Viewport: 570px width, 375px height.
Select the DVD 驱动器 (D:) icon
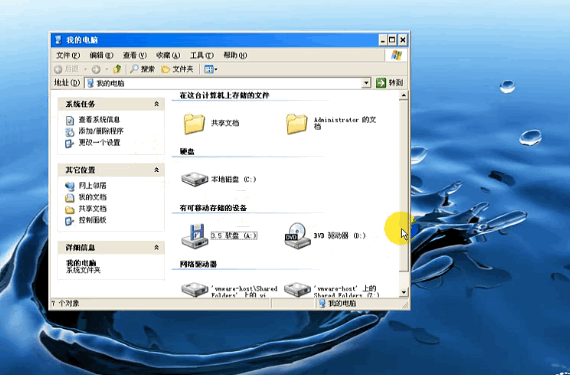[297, 236]
